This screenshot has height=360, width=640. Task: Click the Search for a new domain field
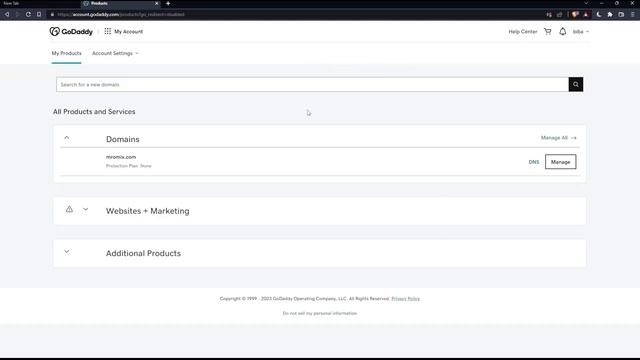[312, 84]
